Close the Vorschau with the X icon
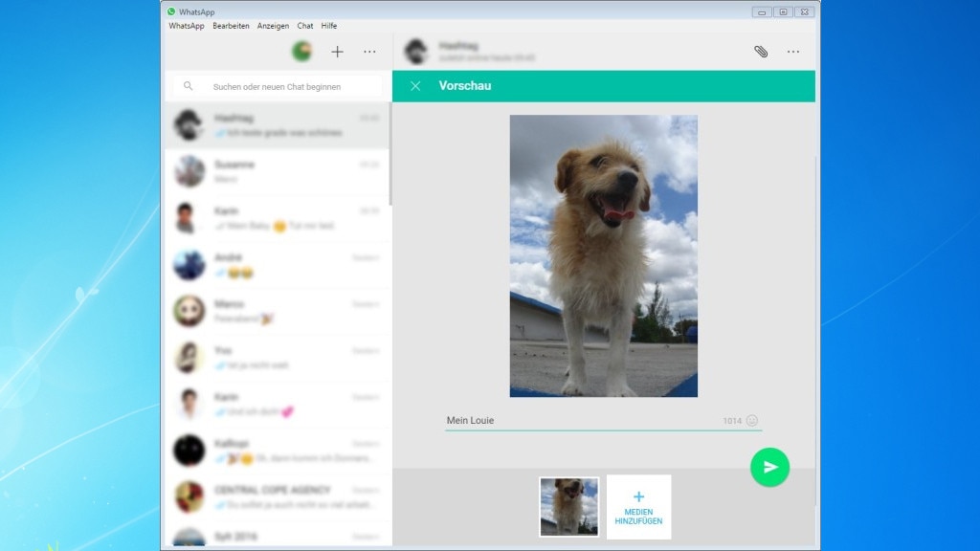Image resolution: width=980 pixels, height=551 pixels. (415, 85)
